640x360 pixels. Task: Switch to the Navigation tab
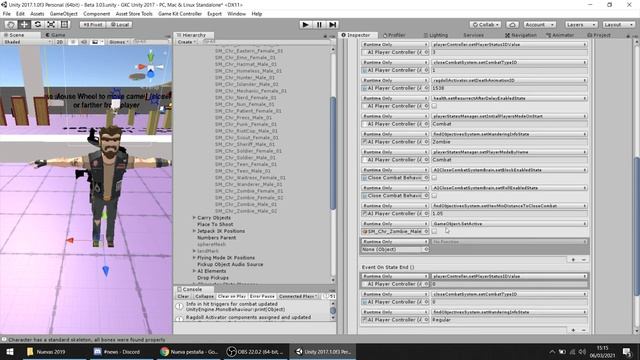(521, 36)
